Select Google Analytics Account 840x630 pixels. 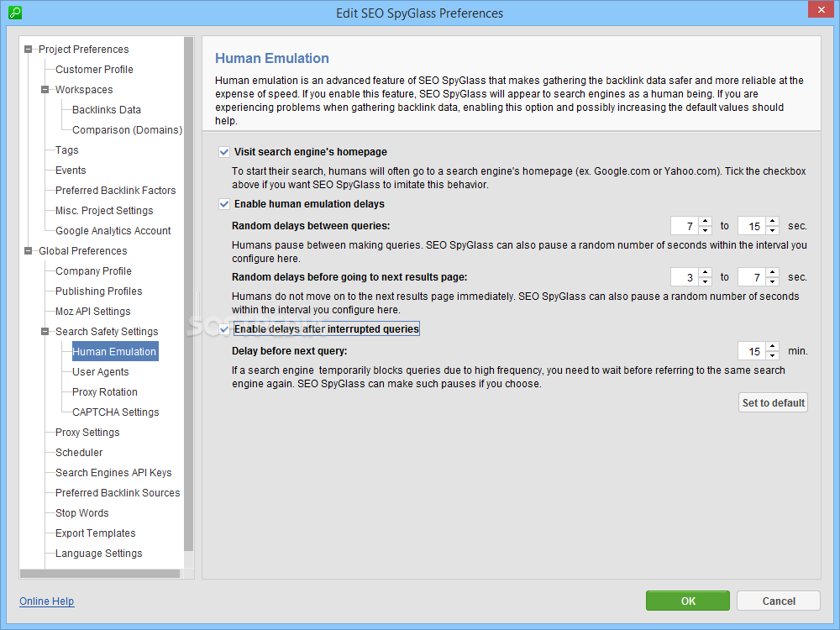coord(113,231)
